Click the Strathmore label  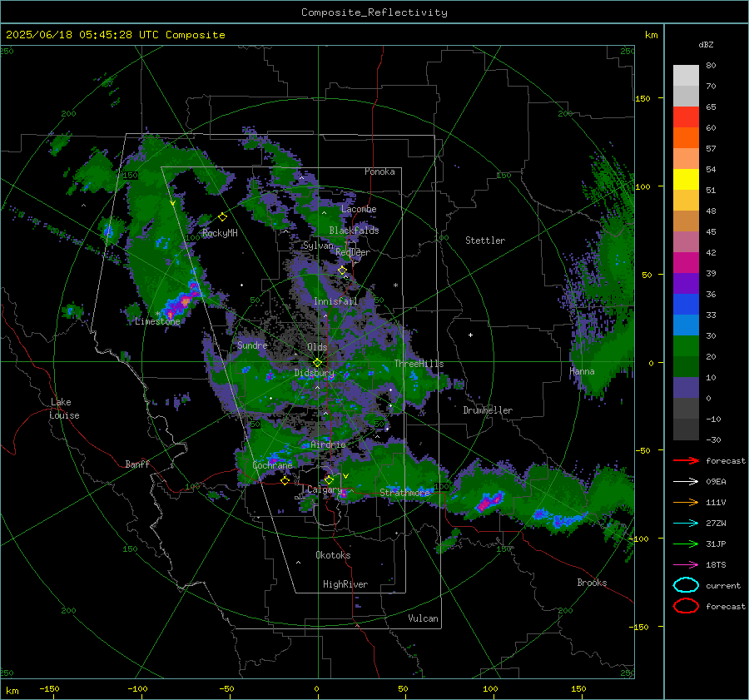tap(404, 493)
